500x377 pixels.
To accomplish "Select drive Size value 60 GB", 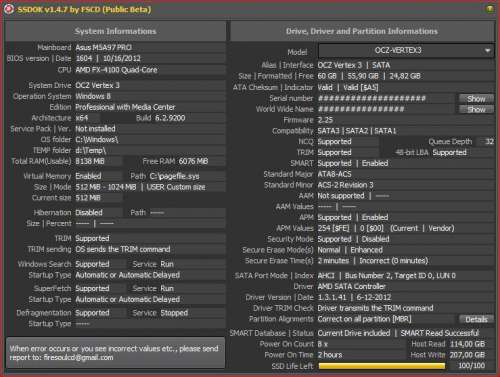I will point(327,76).
